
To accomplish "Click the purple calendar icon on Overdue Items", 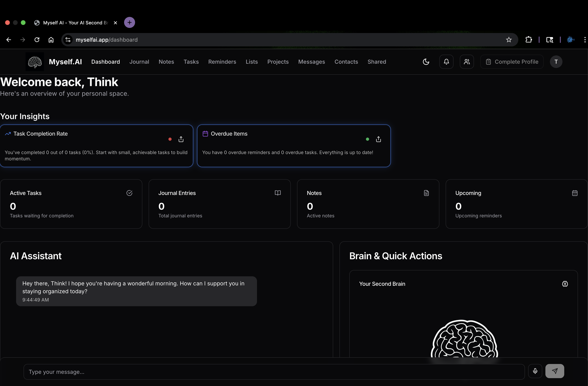I will coord(205,134).
